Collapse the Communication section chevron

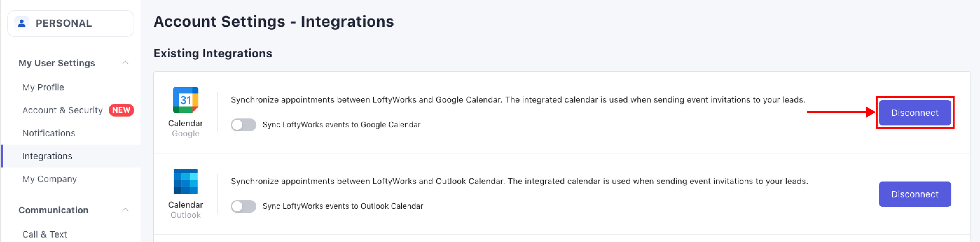point(125,210)
